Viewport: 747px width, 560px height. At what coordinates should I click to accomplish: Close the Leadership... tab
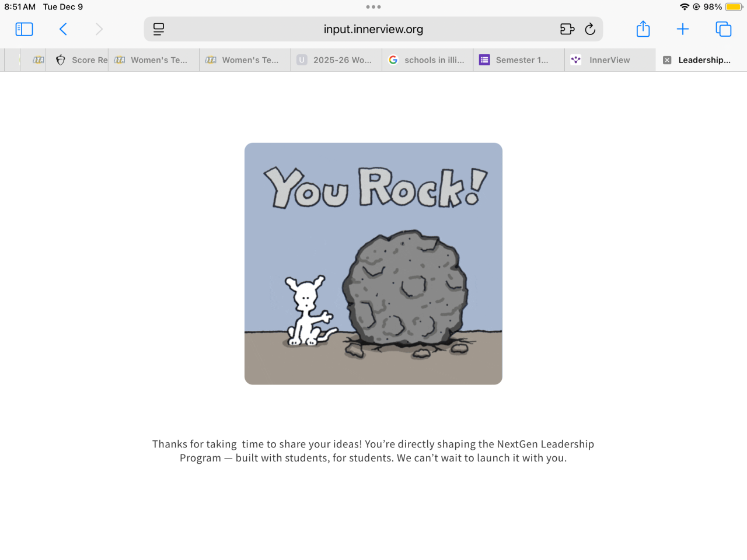(667, 60)
